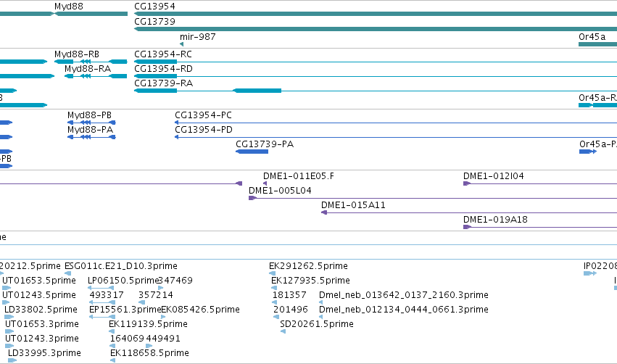Image resolution: width=617 pixels, height=364 pixels.
Task: Click the DME1-005L04 clone start marker
Action: [252, 198]
